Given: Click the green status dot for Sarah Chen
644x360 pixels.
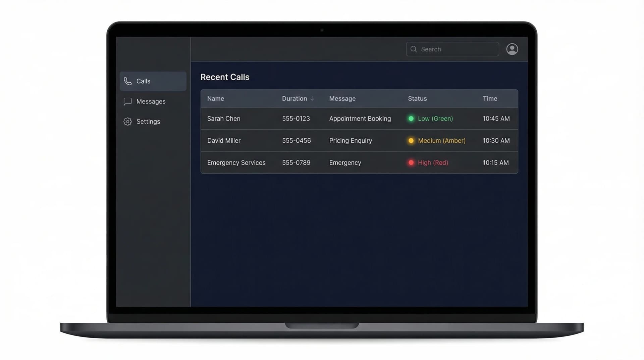Looking at the screenshot, I should coord(411,119).
